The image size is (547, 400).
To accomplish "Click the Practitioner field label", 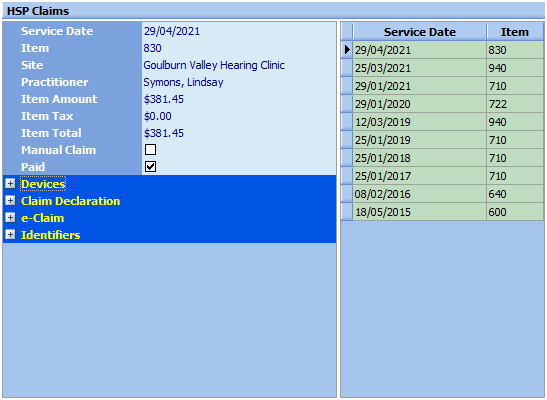I will tap(54, 82).
